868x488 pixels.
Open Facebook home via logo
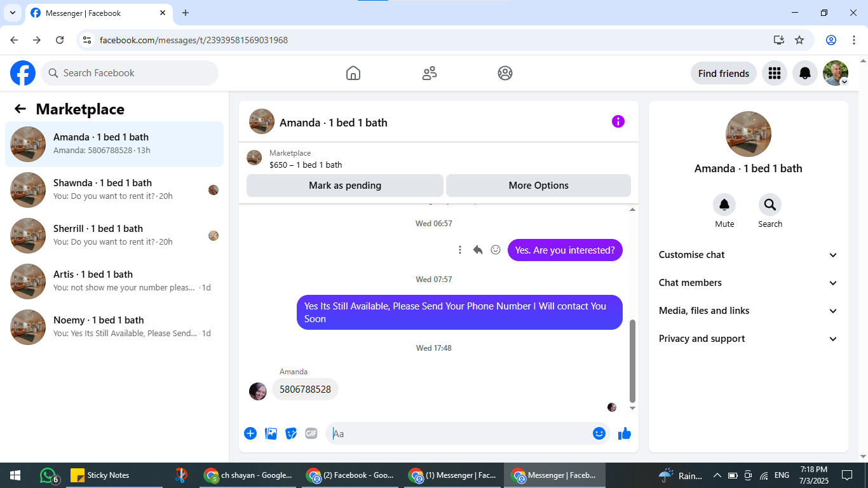23,73
